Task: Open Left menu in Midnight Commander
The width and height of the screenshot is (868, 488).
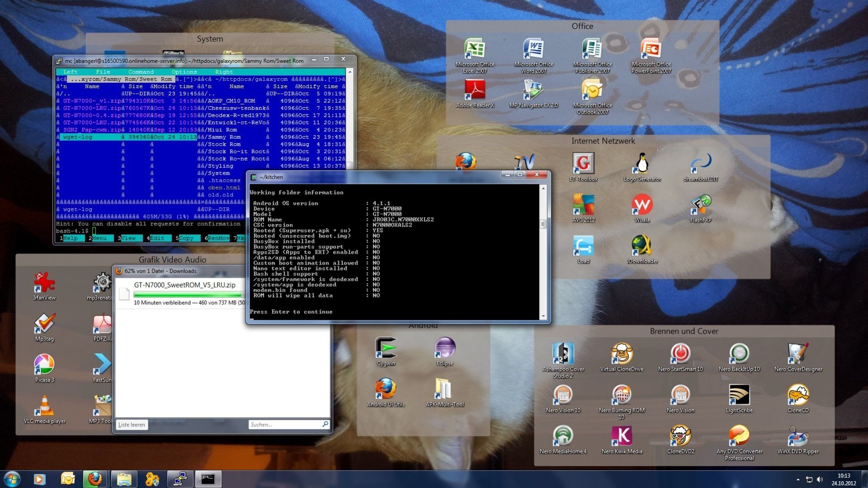Action: pyautogui.click(x=70, y=72)
